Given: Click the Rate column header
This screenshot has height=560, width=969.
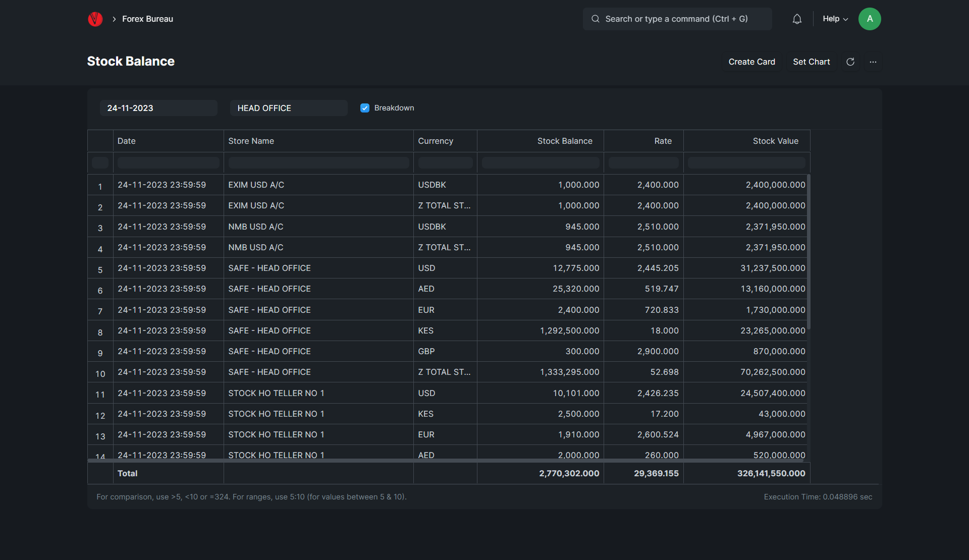Looking at the screenshot, I should pos(643,141).
